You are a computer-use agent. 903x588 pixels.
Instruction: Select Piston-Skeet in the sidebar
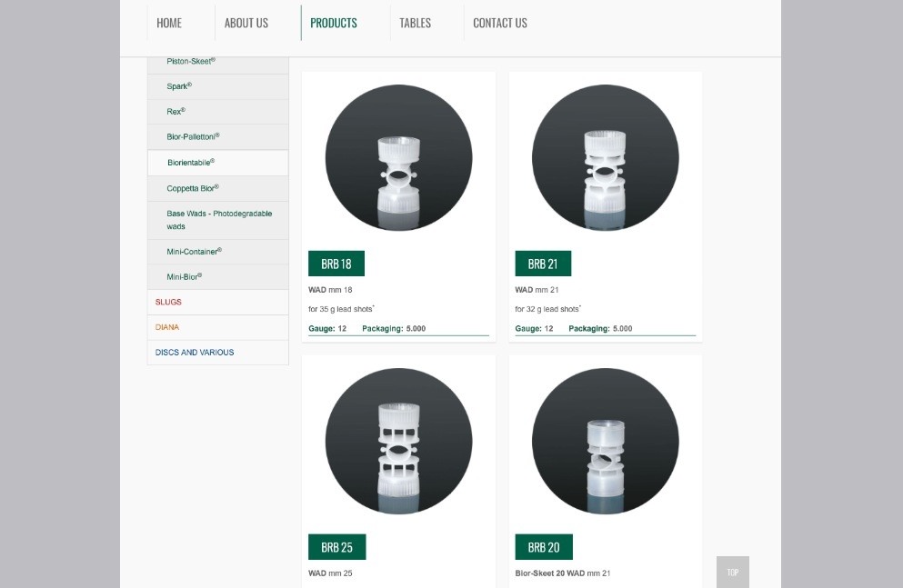click(191, 62)
